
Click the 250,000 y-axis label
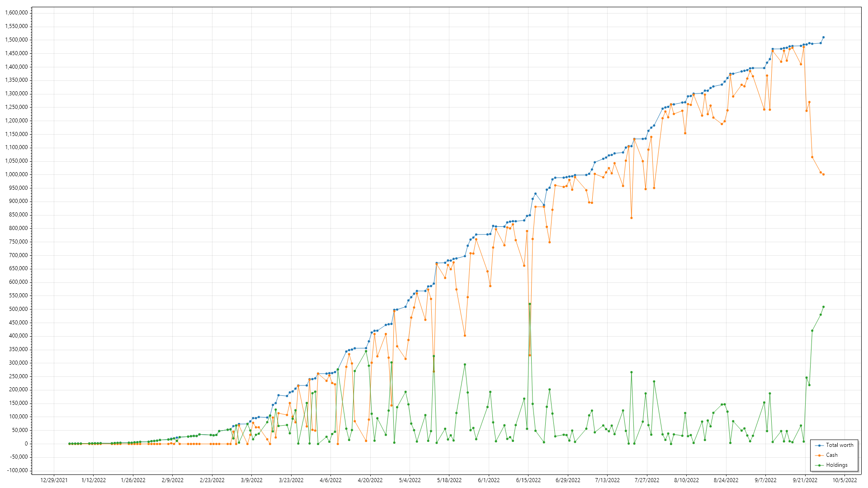[x=19, y=376]
